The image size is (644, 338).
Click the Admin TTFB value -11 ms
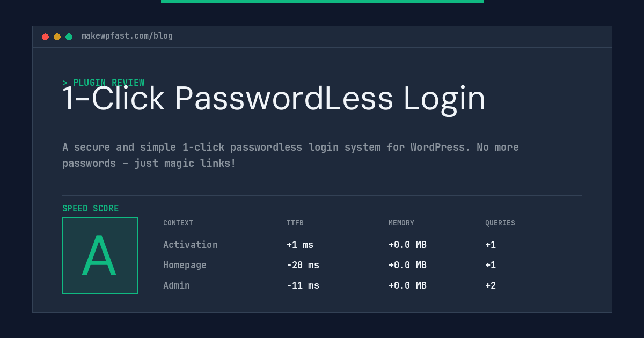tap(303, 285)
